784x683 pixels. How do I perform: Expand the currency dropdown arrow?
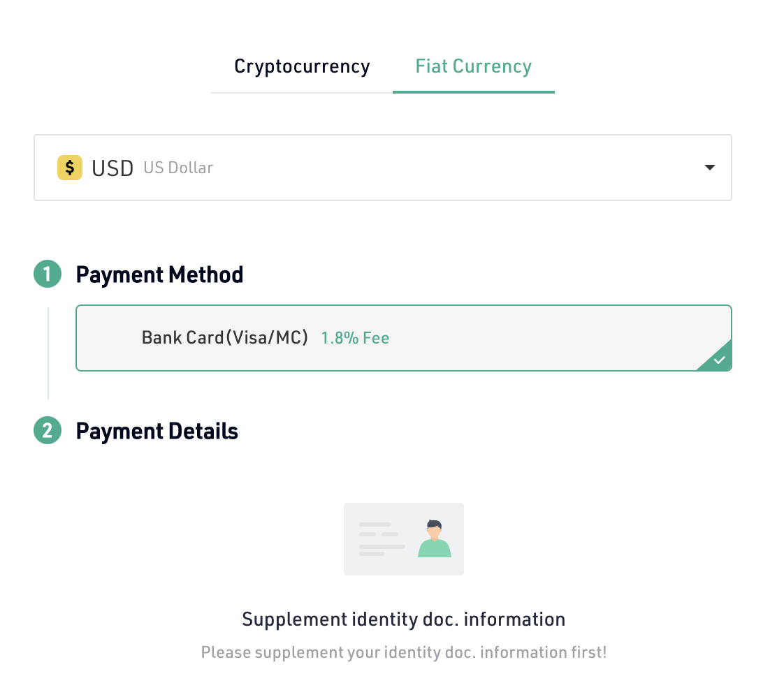[709, 168]
